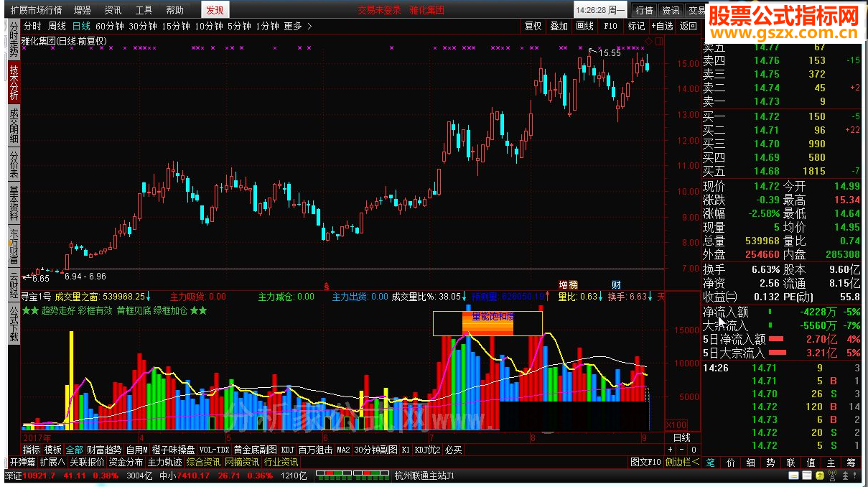The image size is (868, 487).
Task: Open the 增强 menu
Action: tap(82, 10)
